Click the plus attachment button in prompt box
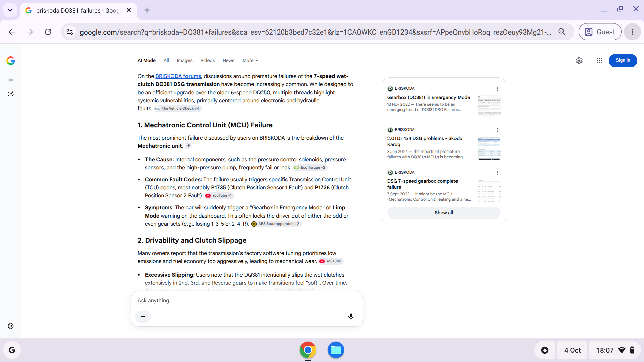 point(143,317)
